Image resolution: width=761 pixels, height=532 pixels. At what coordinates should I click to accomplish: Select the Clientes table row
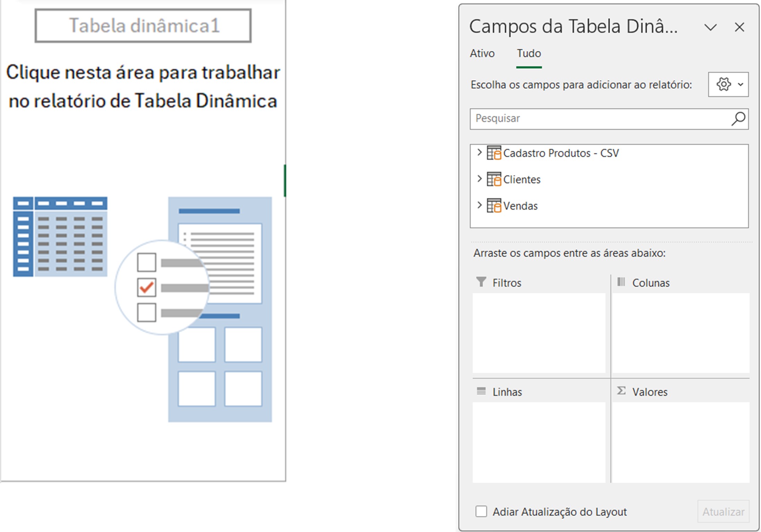[609, 179]
